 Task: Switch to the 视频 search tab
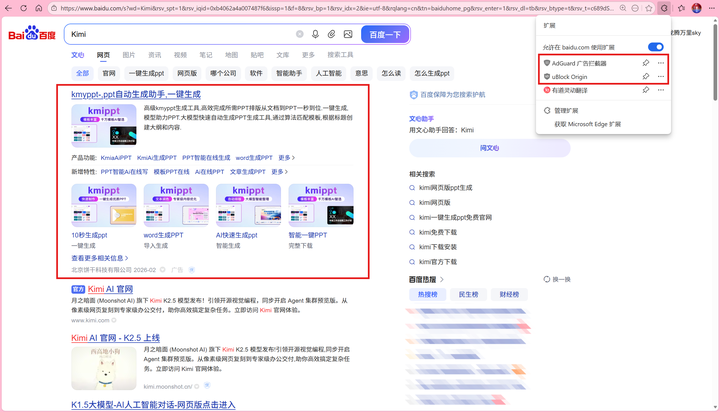pos(180,55)
